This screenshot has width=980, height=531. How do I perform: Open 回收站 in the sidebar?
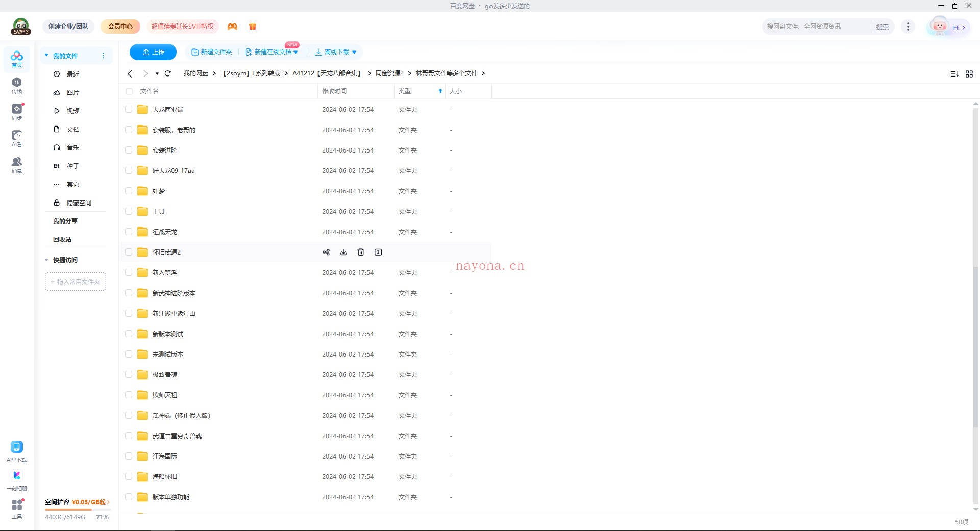(62, 240)
